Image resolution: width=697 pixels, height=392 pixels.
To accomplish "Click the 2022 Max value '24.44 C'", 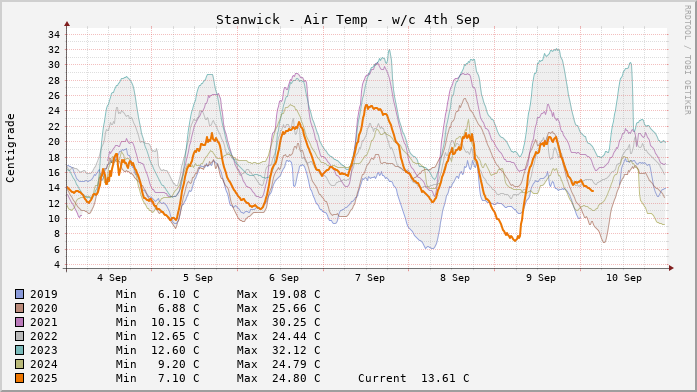I will coord(296,336).
